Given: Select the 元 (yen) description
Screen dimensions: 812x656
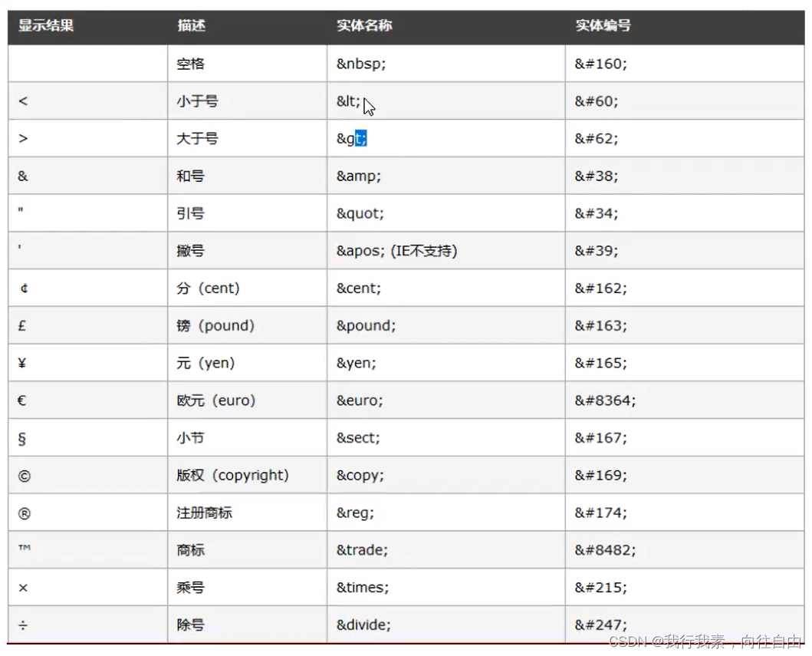Looking at the screenshot, I should (x=205, y=363).
